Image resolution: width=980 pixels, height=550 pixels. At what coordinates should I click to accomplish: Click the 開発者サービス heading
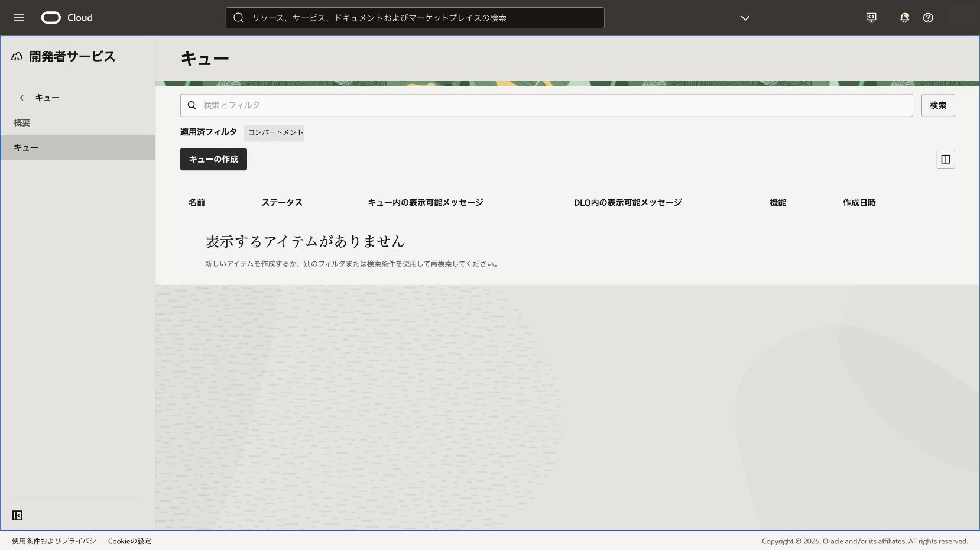[72, 56]
